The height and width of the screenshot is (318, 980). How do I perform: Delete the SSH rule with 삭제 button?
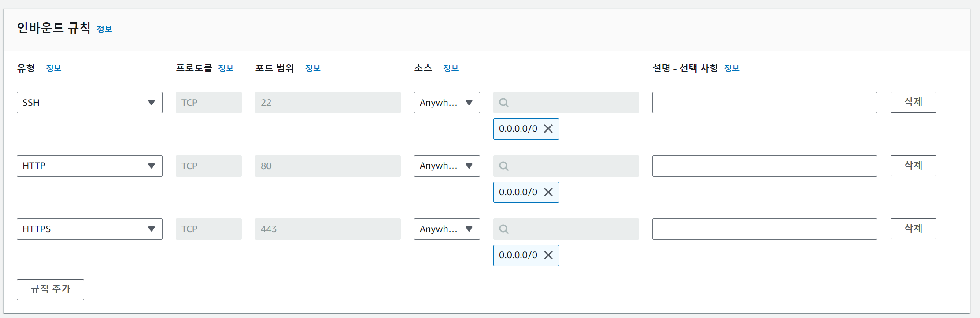[x=913, y=102]
